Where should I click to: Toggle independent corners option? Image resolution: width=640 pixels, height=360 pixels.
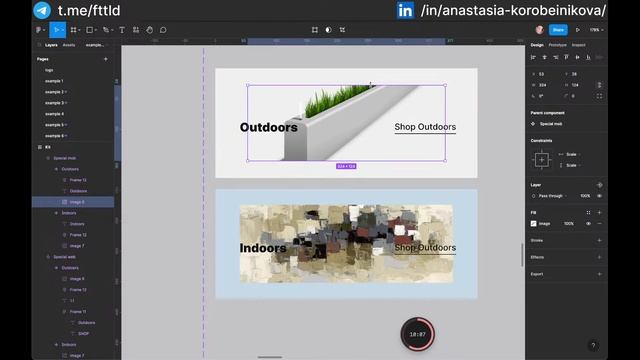599,96
